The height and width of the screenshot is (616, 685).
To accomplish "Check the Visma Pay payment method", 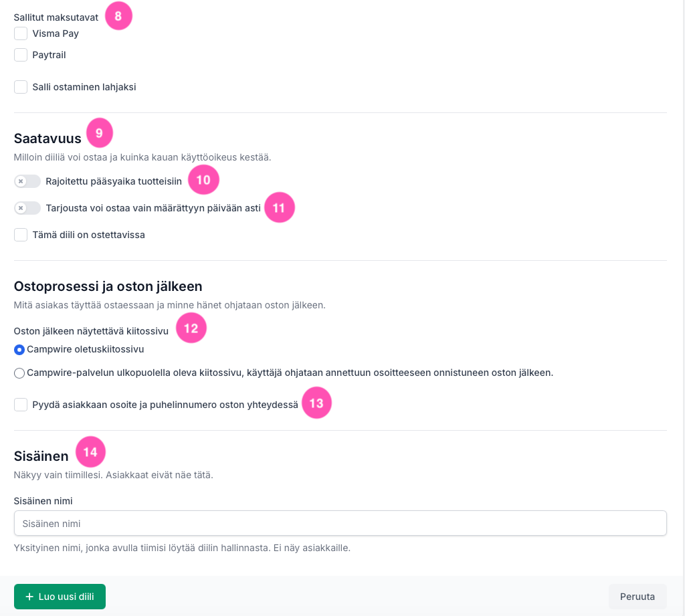I will tap(21, 33).
